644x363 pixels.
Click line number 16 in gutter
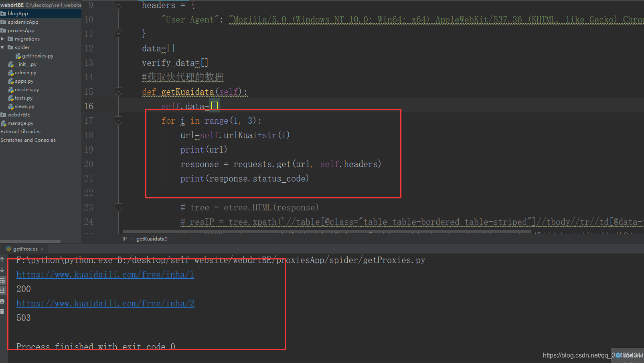click(89, 106)
